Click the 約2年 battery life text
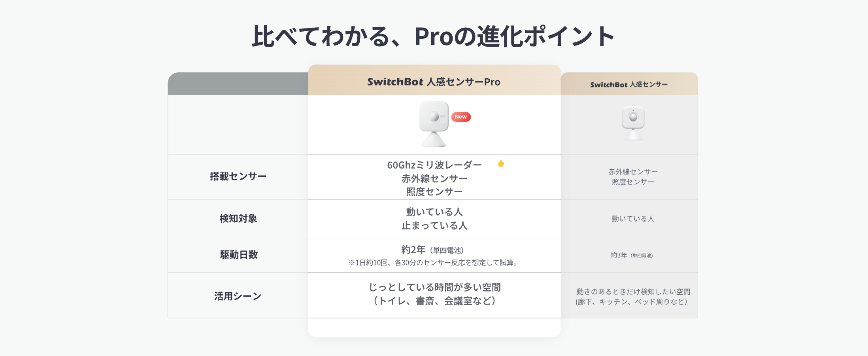The height and width of the screenshot is (356, 868). pyautogui.click(x=413, y=250)
